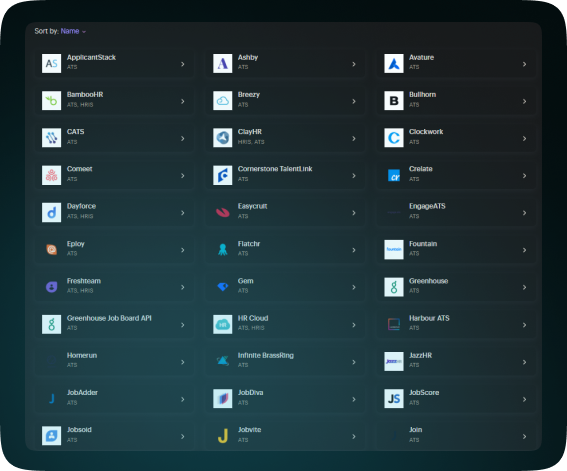
Task: Expand the JobScore row chevron
Action: [x=524, y=399]
